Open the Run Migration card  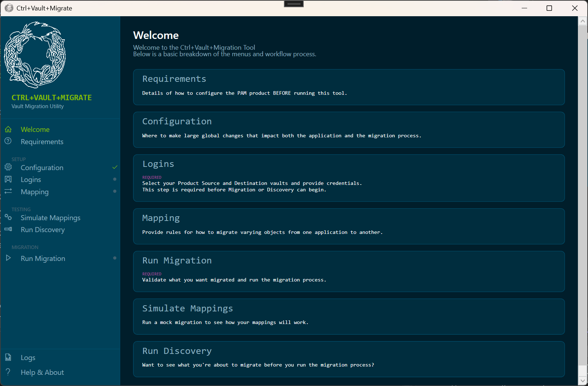tap(349, 271)
